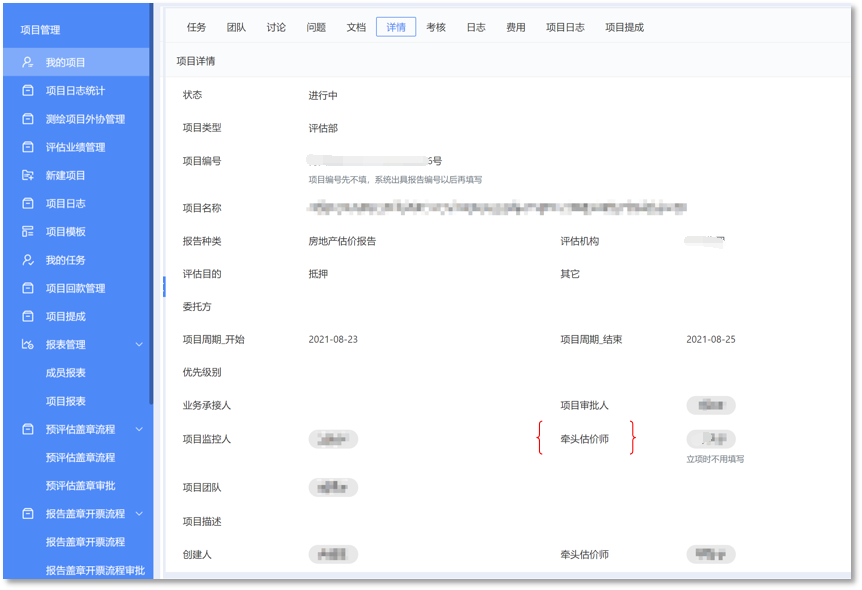This screenshot has width=862, height=590.
Task: Click the 测绘项目外协管理 sidebar icon
Action: 28,119
